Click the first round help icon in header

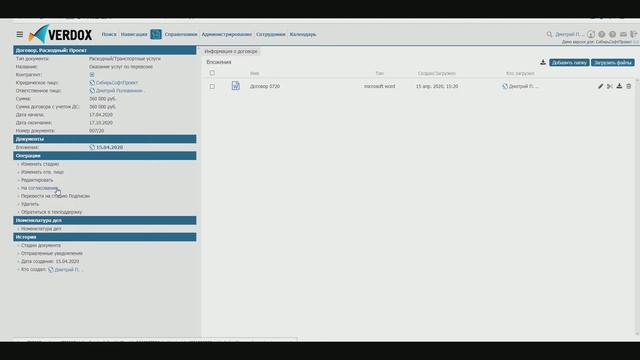click(x=602, y=34)
